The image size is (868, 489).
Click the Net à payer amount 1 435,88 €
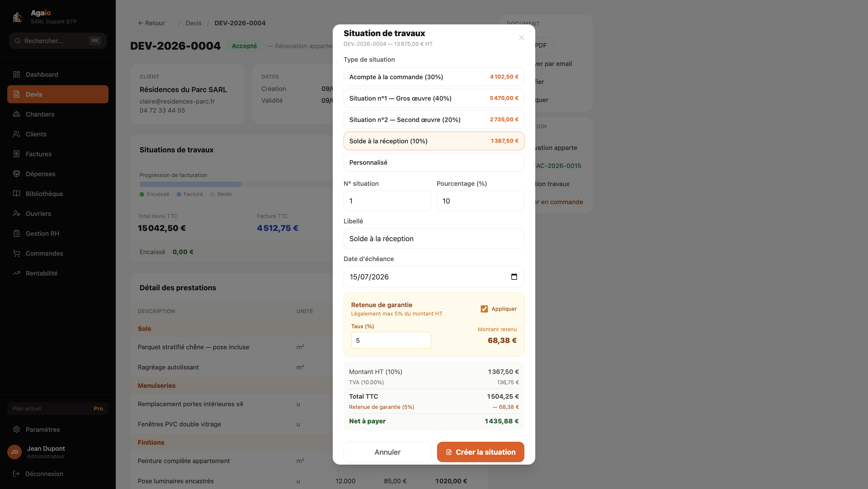[502, 421]
